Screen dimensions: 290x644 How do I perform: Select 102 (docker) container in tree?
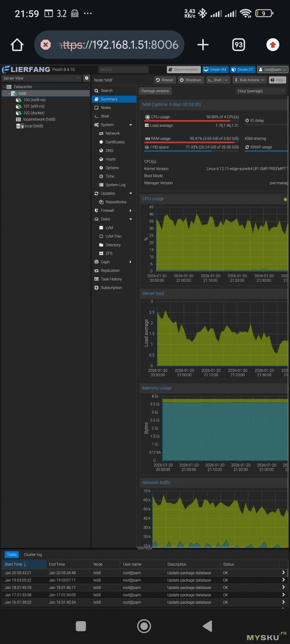(33, 113)
